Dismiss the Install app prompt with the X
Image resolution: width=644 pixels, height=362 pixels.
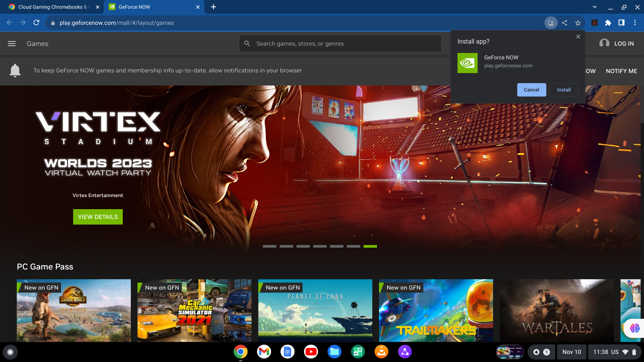[x=578, y=37]
